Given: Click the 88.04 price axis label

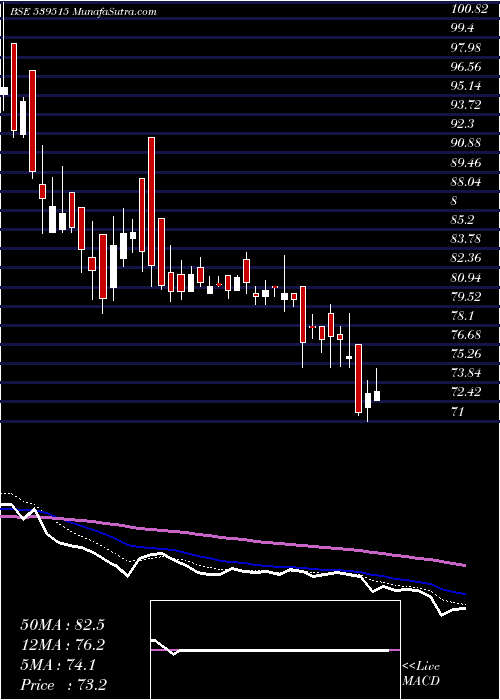Looking at the screenshot, I should pos(466,182).
